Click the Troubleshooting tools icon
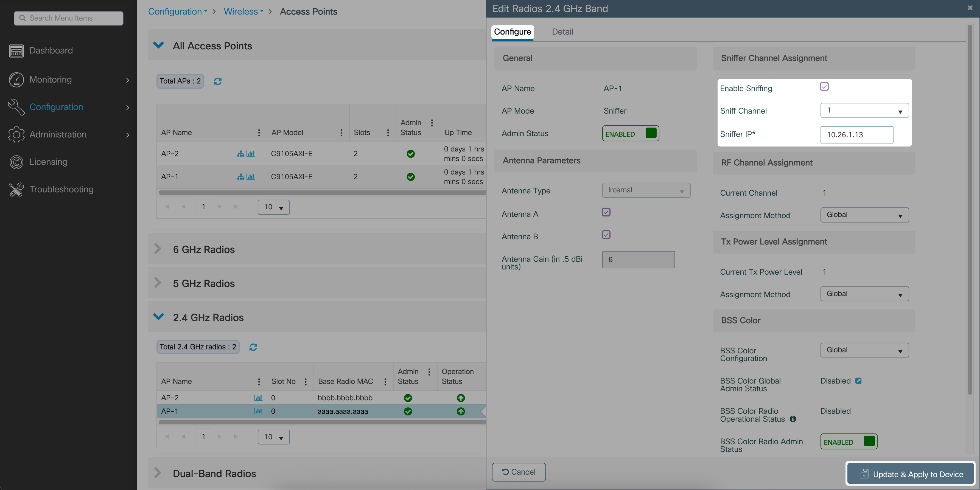 click(16, 189)
